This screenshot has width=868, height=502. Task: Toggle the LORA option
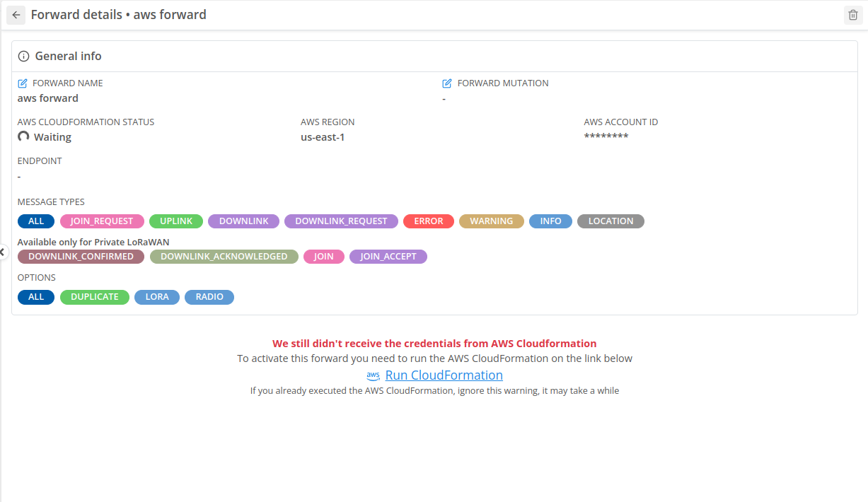157,297
